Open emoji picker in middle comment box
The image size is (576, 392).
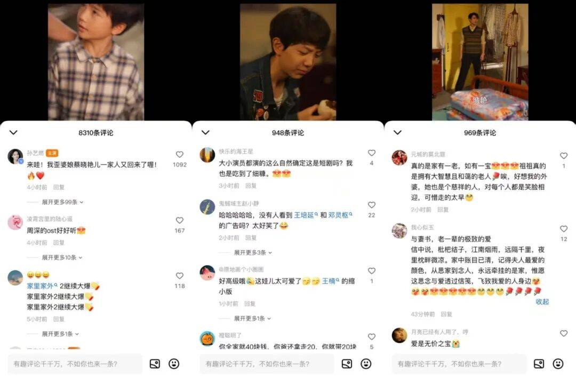(366, 364)
